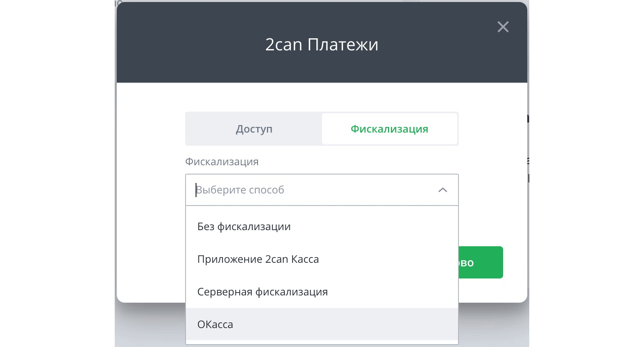644x347 pixels.
Task: Pick the ОКасса option
Action: [x=322, y=324]
